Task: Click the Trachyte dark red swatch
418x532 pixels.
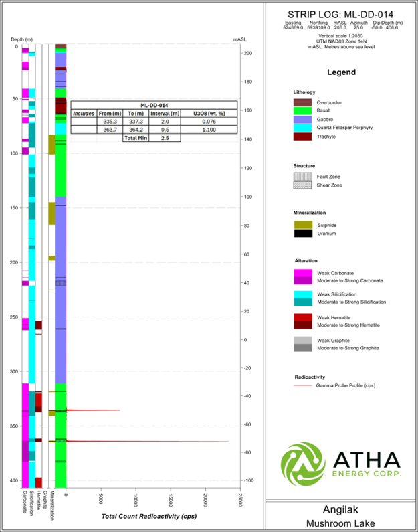Action: pos(302,136)
